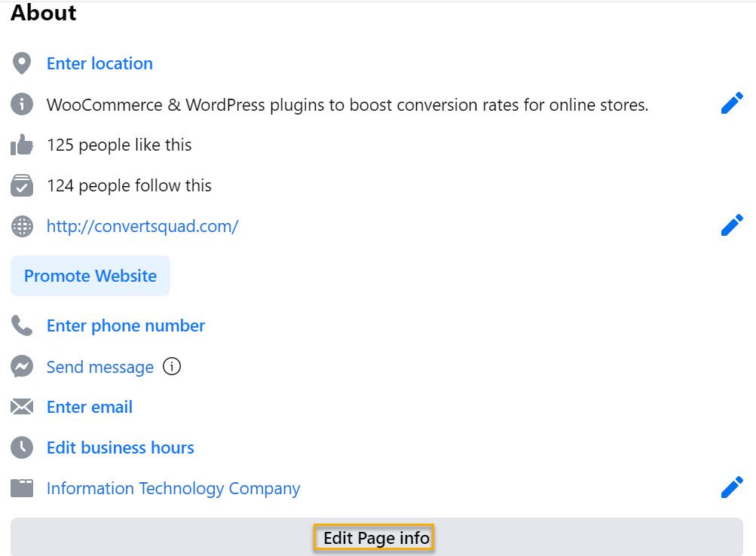Open info tooltip next to Send message
756x556 pixels.
(172, 366)
